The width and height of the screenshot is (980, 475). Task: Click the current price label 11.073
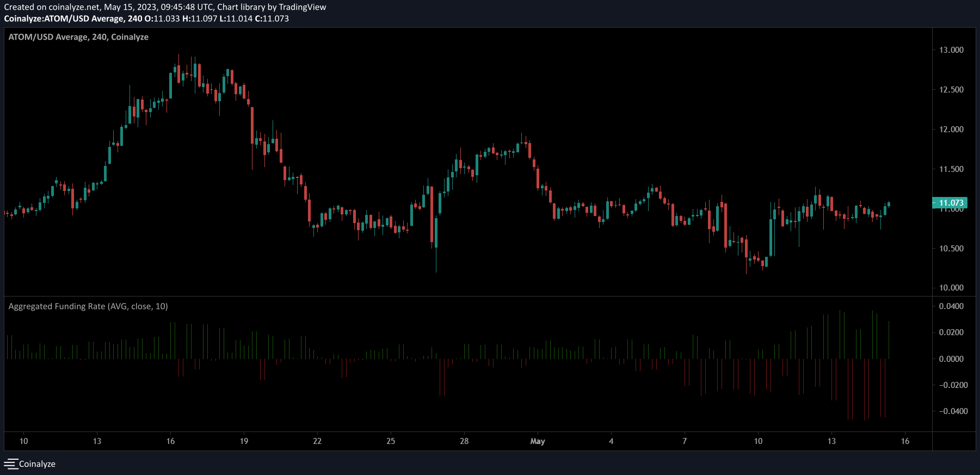[950, 203]
